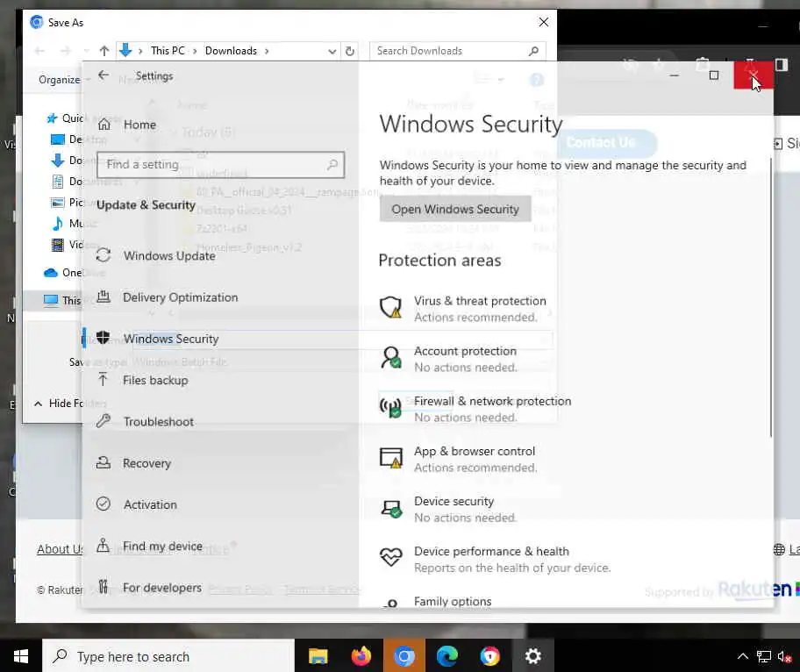Open Recovery settings page

tap(146, 463)
